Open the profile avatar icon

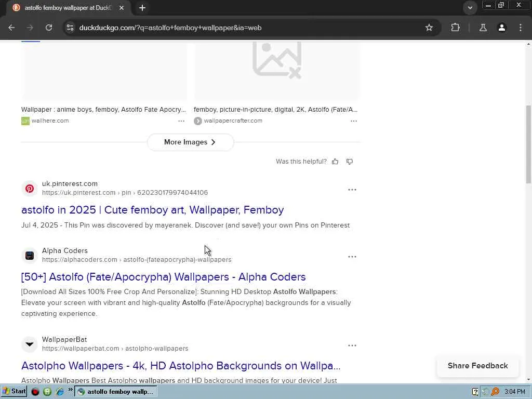[x=502, y=28]
